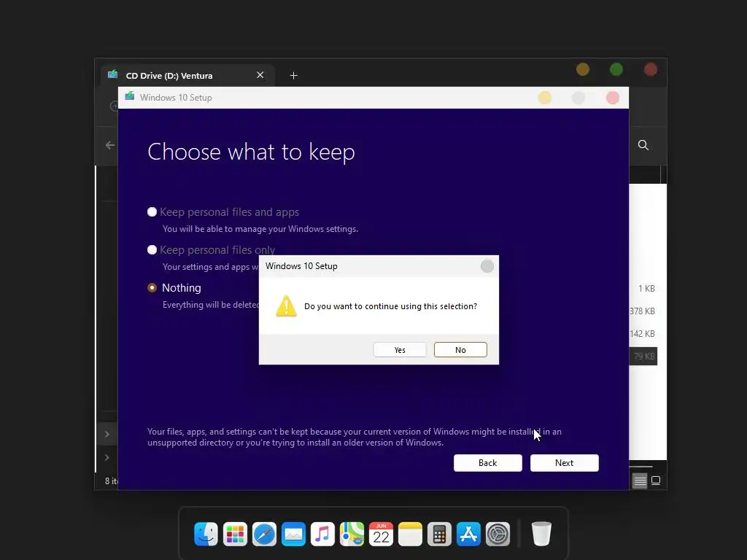This screenshot has width=747, height=560.
Task: Open Calendar showing 22 in dock
Action: (x=381, y=534)
